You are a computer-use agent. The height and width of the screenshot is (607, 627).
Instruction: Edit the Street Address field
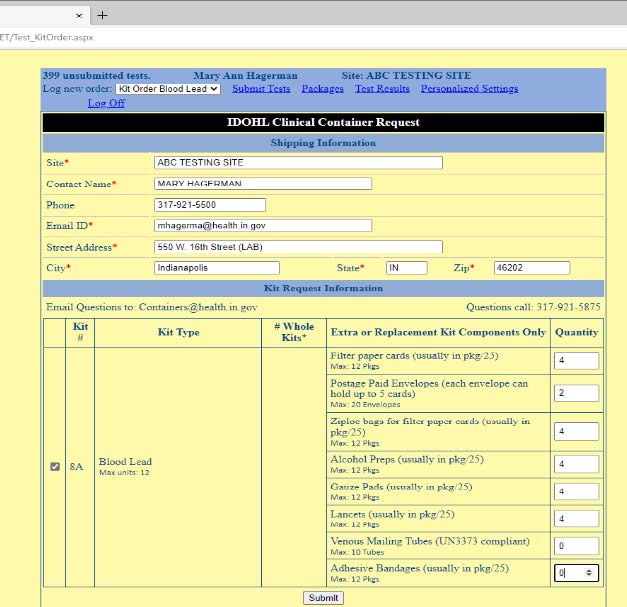coord(298,247)
